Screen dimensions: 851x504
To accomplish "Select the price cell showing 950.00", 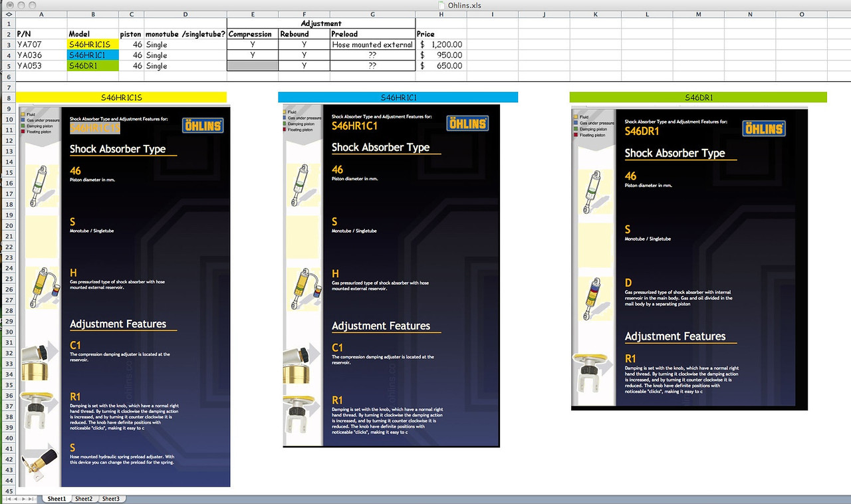I will coord(441,55).
